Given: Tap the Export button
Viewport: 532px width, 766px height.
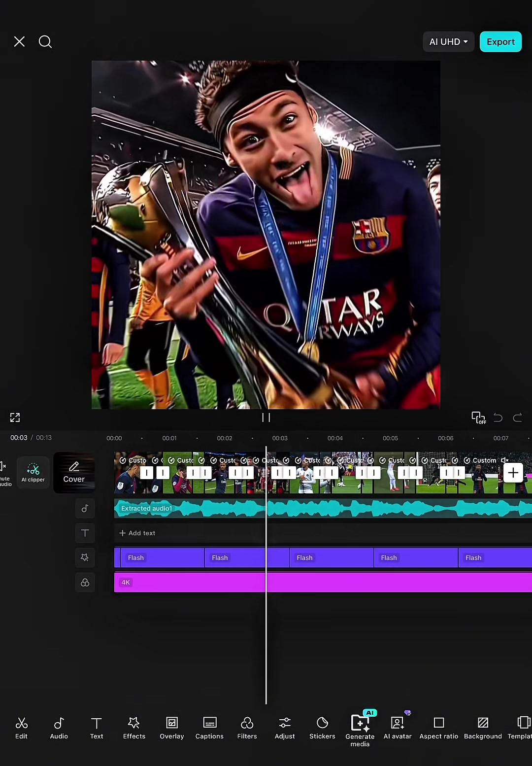Looking at the screenshot, I should coord(500,42).
